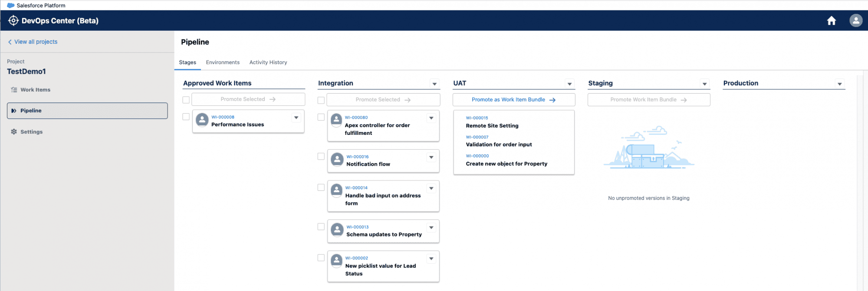Select Pipeline in the sidebar

tap(87, 111)
